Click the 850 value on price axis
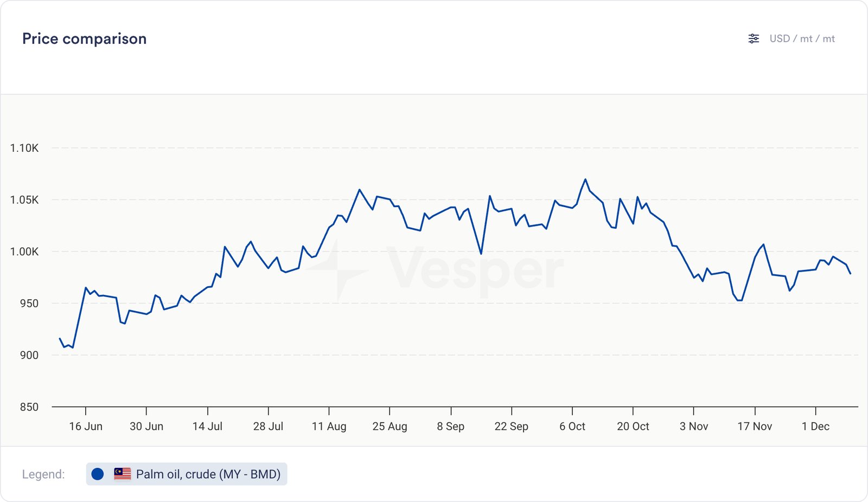Screen dimensions: 868x502 pyautogui.click(x=29, y=407)
